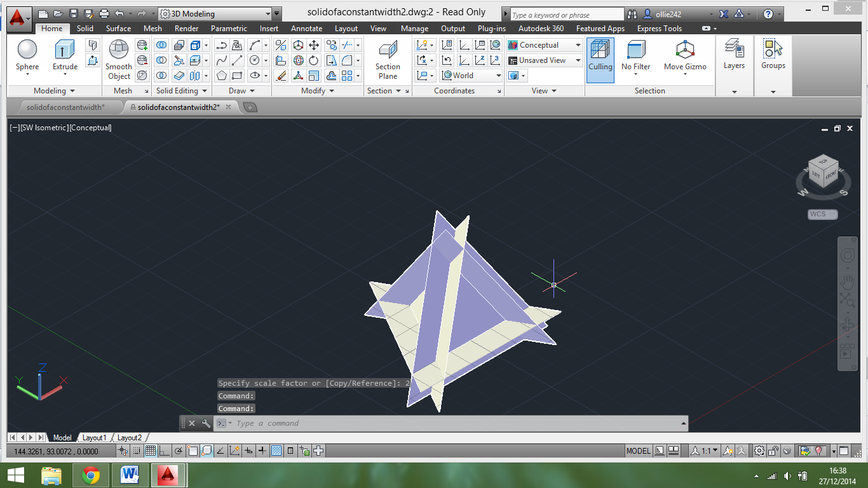Click the Named UCS globe icon
868x488 pixels.
[496, 45]
